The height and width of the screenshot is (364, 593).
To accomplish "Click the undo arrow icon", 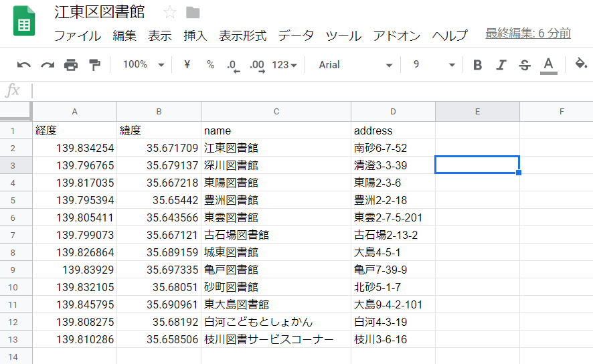I will [24, 65].
